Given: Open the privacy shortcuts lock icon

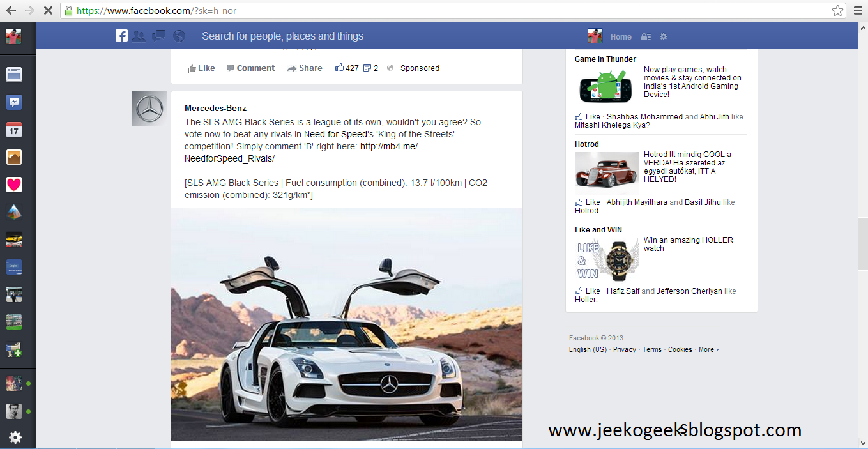Looking at the screenshot, I should [646, 37].
